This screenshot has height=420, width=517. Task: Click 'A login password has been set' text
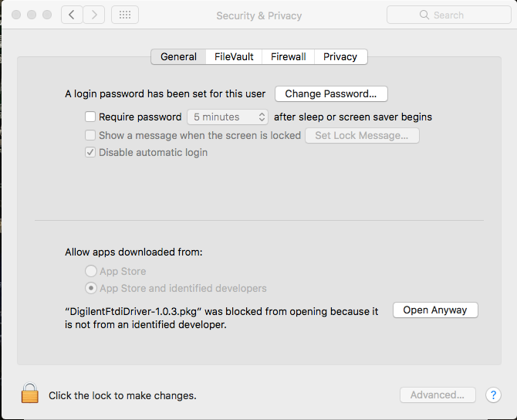click(x=165, y=93)
